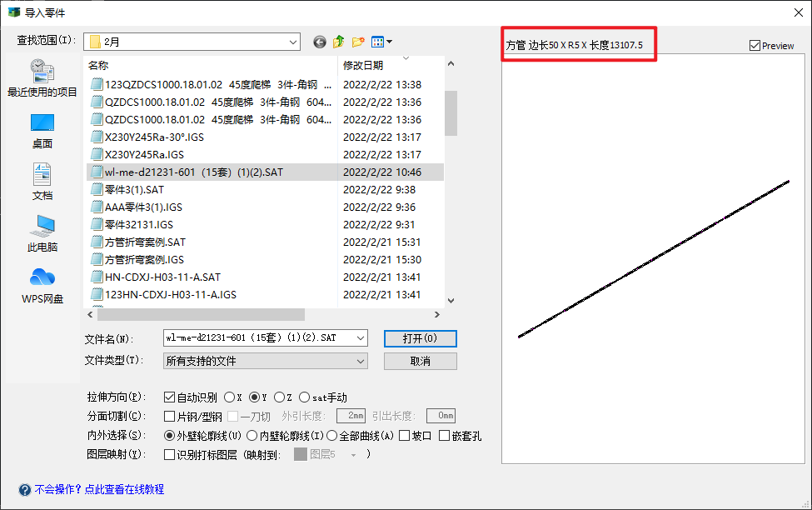Select the sat手动 radio button
Viewport: 812px width, 510px height.
[305, 397]
